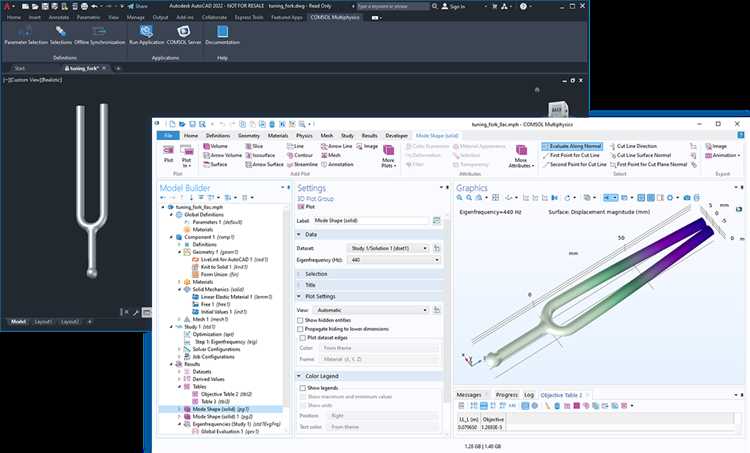The width and height of the screenshot is (750, 453).
Task: Click the Plot icon below 3D Plot Group
Action: 306,207
